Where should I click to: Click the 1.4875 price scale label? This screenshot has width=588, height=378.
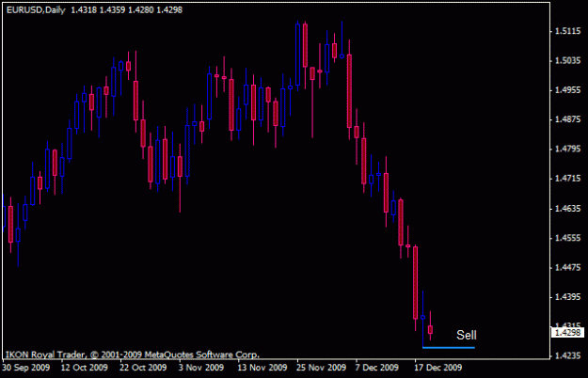567,119
